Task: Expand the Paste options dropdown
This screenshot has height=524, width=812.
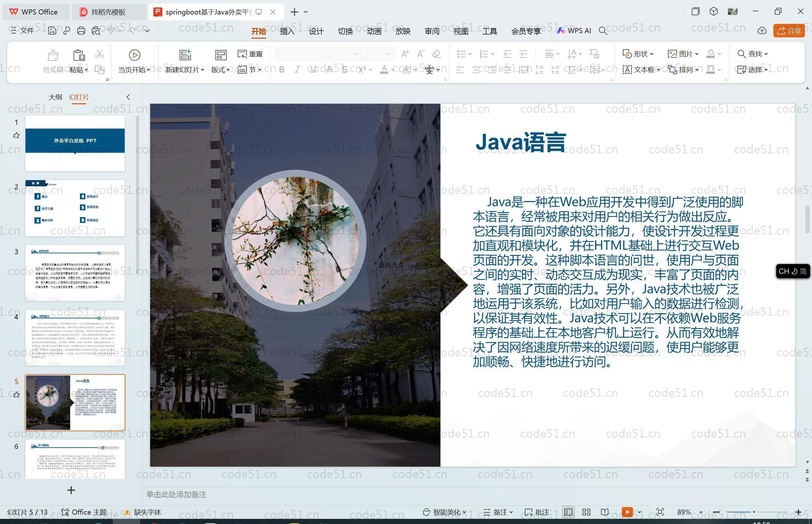Action: click(x=86, y=70)
